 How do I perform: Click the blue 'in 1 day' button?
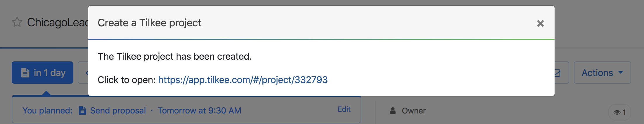tap(42, 73)
